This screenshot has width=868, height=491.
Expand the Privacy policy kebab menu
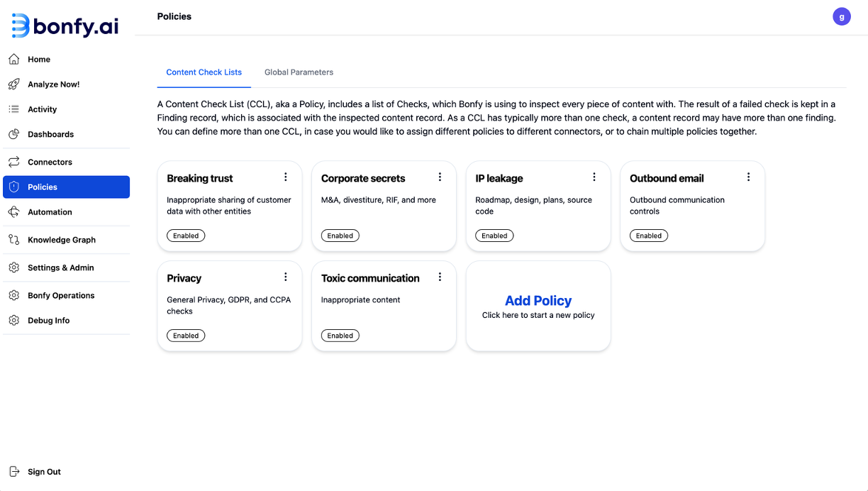(286, 277)
